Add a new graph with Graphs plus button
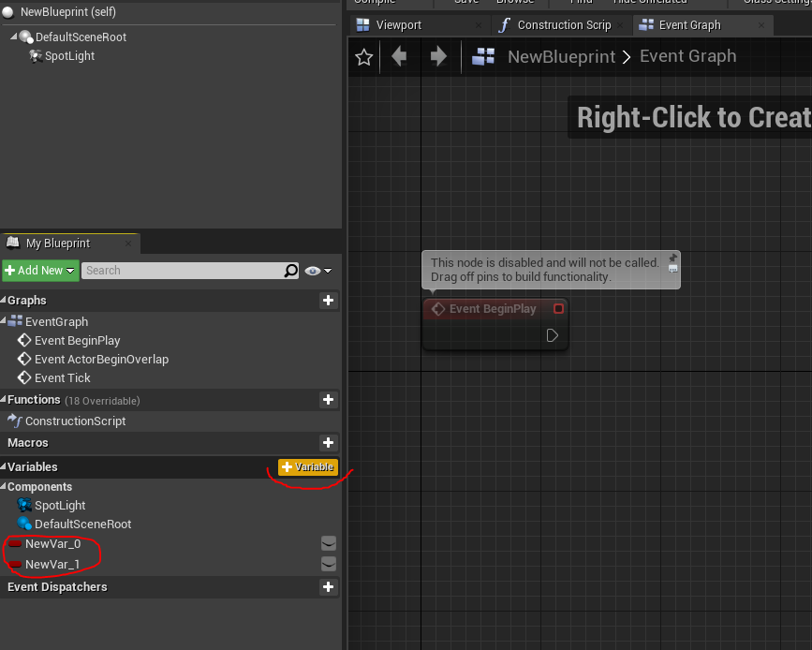 pyautogui.click(x=328, y=301)
